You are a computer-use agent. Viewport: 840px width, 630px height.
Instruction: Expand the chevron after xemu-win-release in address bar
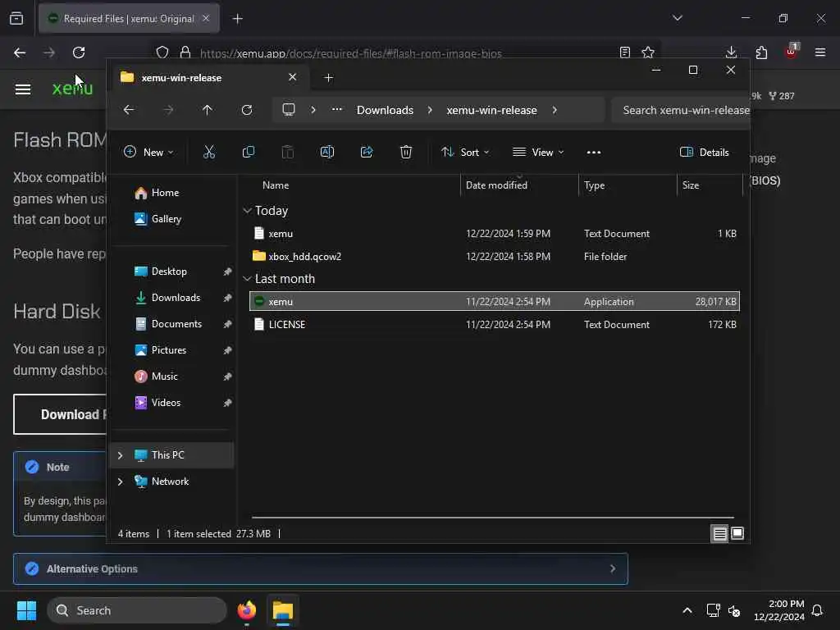(x=555, y=110)
